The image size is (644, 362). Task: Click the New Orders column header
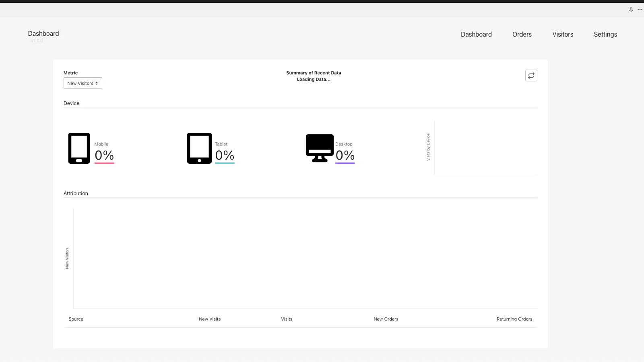tap(386, 319)
